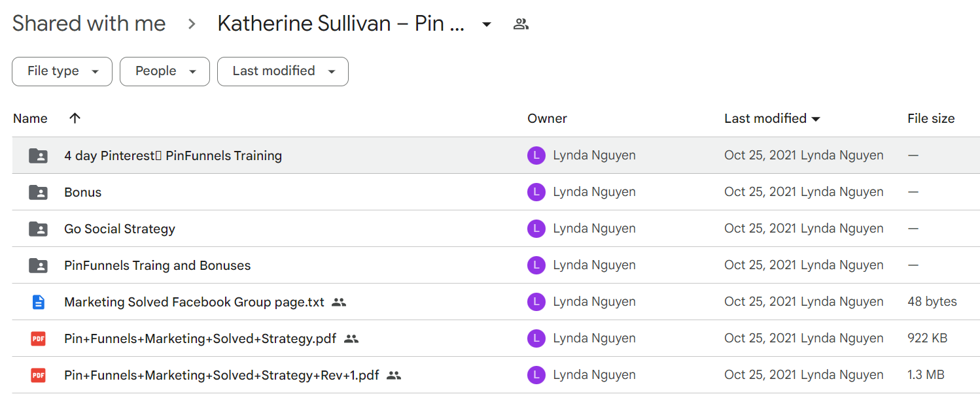Expand the Katherine Sullivan folder dropdown arrow

pos(486,25)
